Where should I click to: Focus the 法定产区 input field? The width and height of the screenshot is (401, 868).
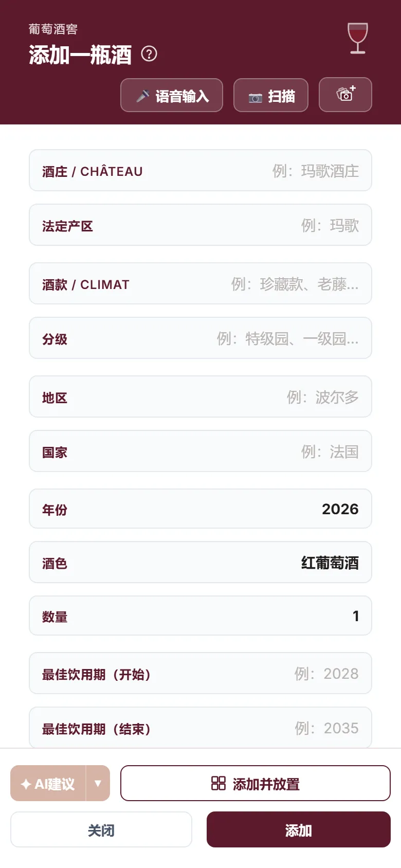[200, 225]
